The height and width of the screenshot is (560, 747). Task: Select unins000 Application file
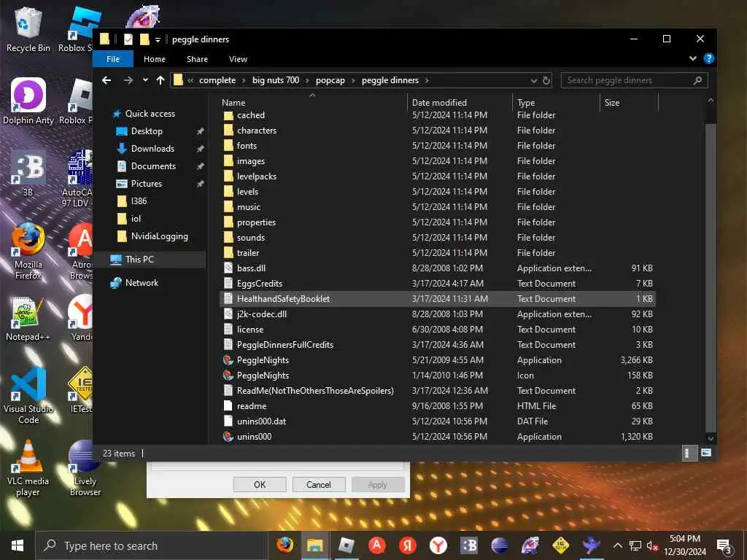tap(254, 437)
